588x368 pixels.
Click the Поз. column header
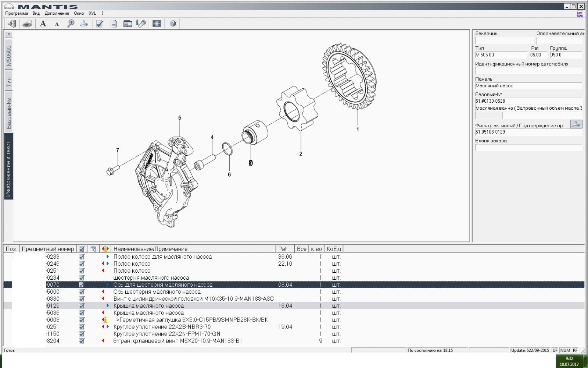click(x=11, y=249)
